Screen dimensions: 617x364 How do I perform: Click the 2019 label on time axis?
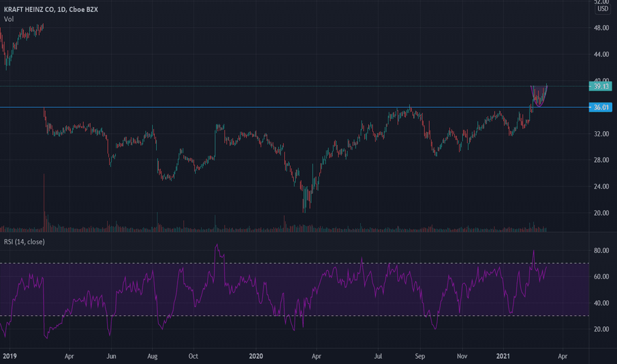pyautogui.click(x=9, y=356)
